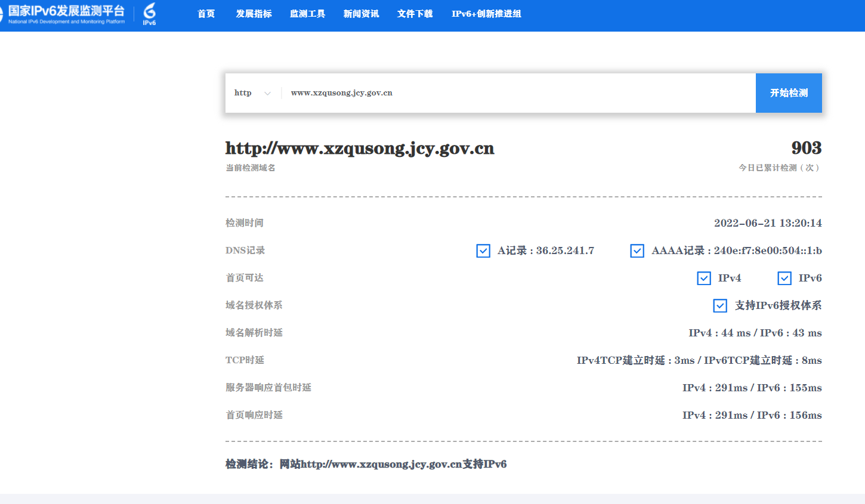Expand protocol list via chevron arrow

click(x=267, y=94)
